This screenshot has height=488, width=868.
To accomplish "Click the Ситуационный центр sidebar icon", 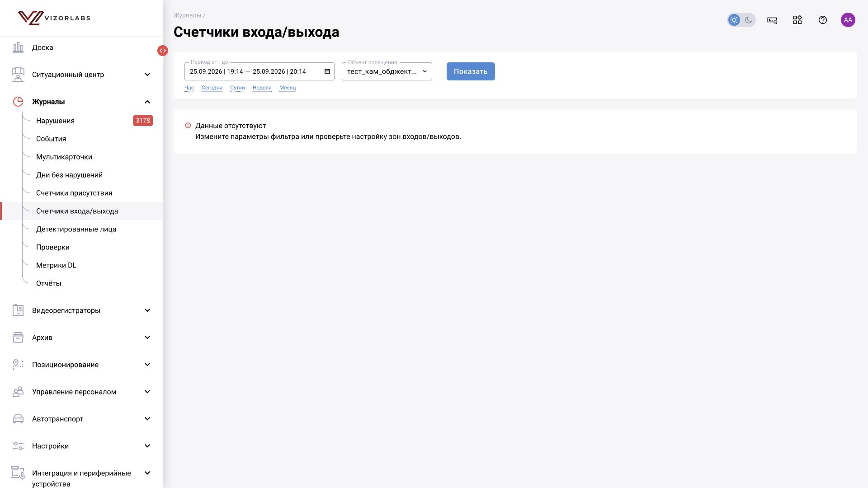I will point(18,75).
